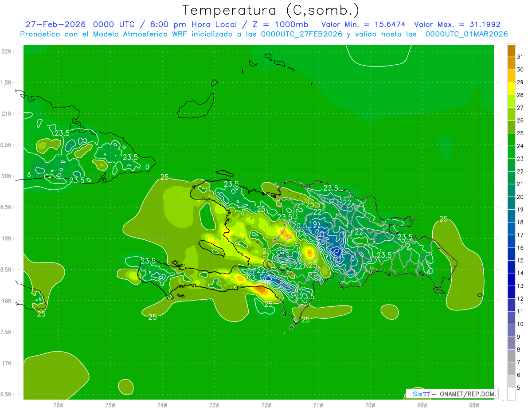Click the '6.5N' latitude axis label
This screenshot has height=411, width=532.
point(7,394)
